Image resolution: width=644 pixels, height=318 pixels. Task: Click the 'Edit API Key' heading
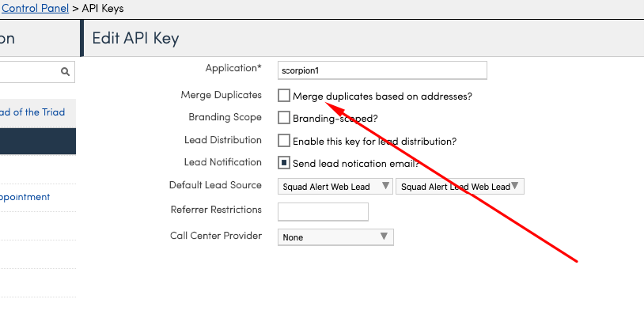[135, 38]
